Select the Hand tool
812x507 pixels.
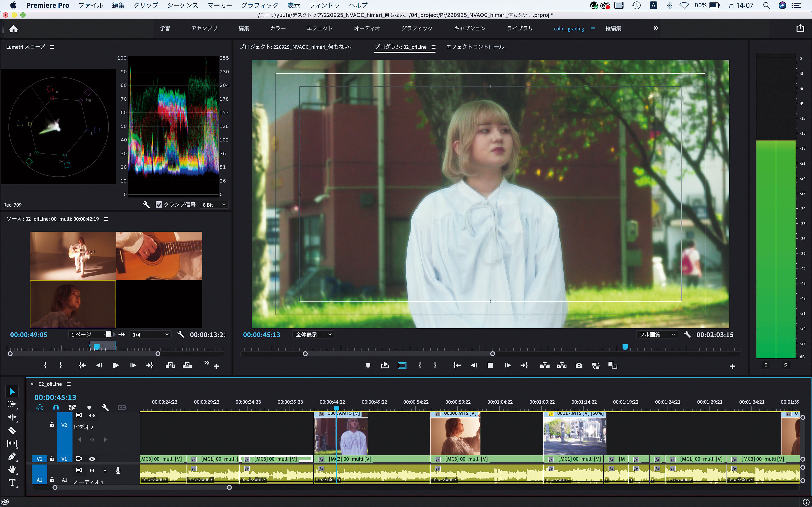[12, 469]
